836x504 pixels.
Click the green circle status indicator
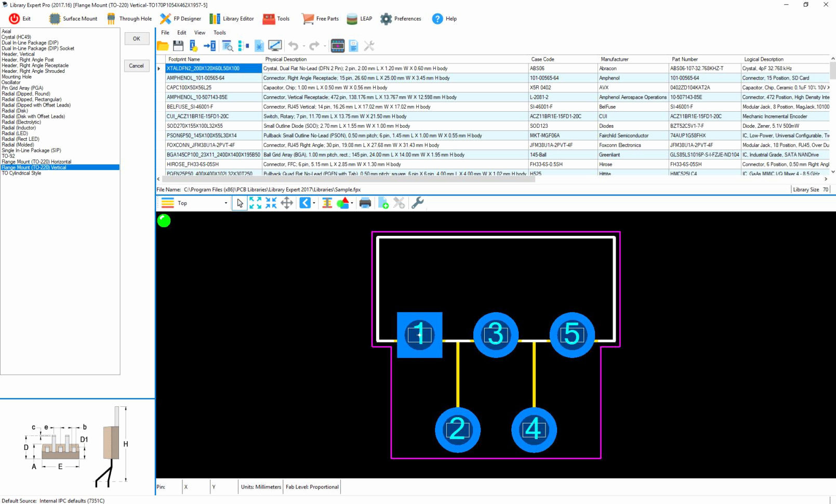click(164, 221)
